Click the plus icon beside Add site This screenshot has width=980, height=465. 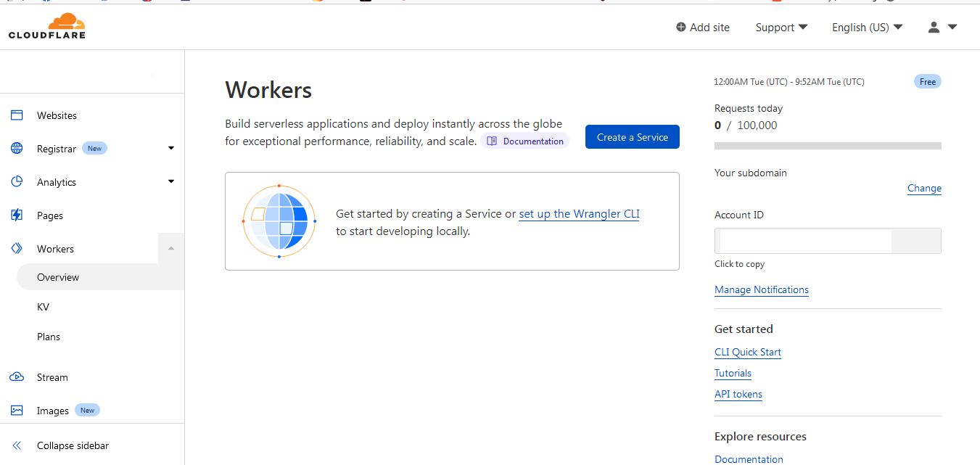click(x=680, y=27)
